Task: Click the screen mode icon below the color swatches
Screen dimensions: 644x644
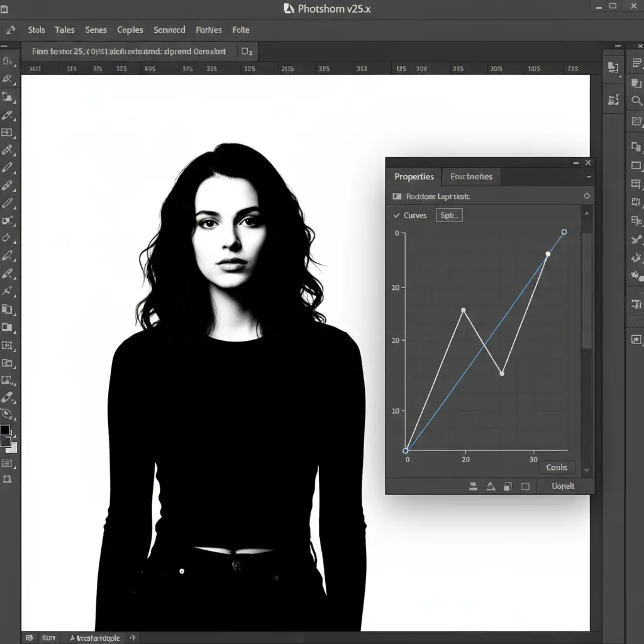Action: [8, 464]
